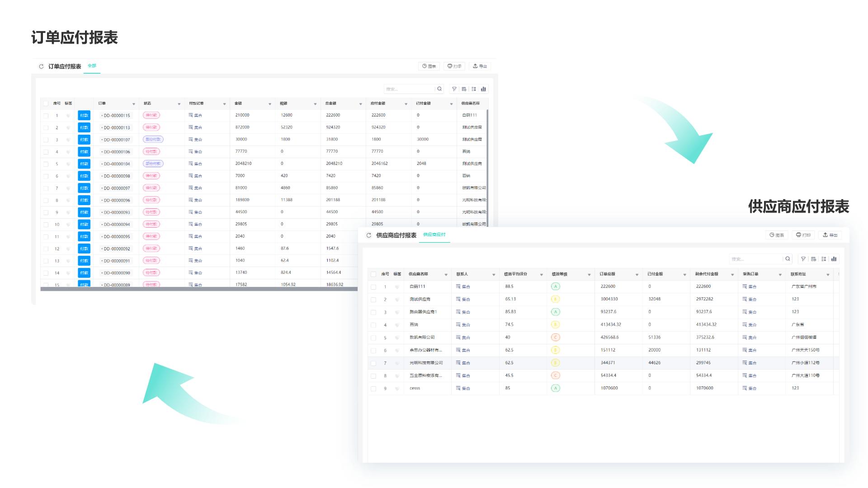
Task: Click bar chart icon in order report toolbar
Action: (483, 89)
